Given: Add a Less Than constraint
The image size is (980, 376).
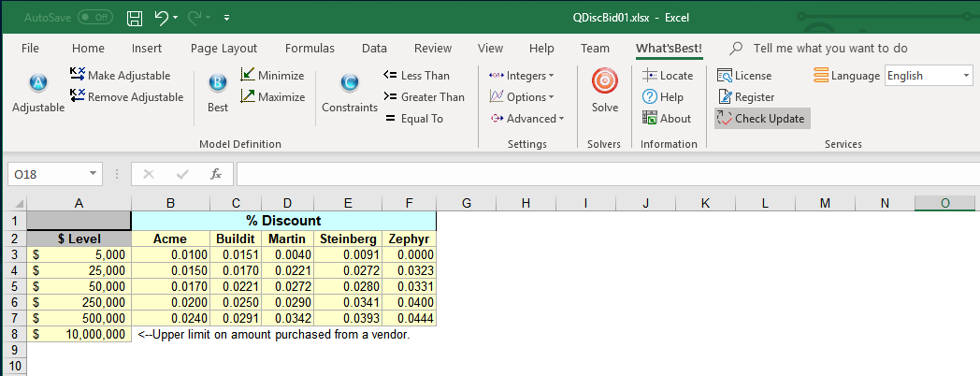Looking at the screenshot, I should click(416, 76).
